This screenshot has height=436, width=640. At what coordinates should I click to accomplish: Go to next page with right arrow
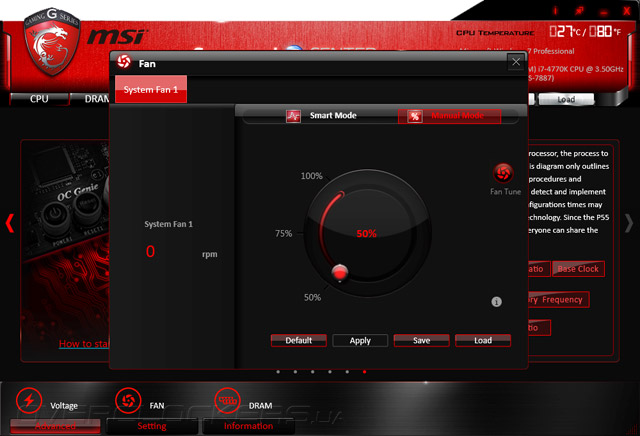click(629, 223)
